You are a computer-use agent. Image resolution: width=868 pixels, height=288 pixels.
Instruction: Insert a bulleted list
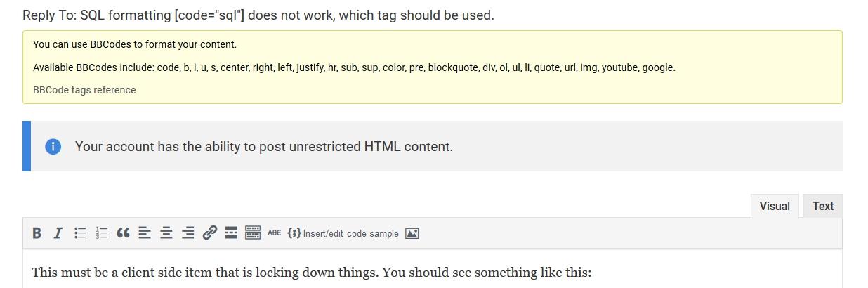[80, 233]
